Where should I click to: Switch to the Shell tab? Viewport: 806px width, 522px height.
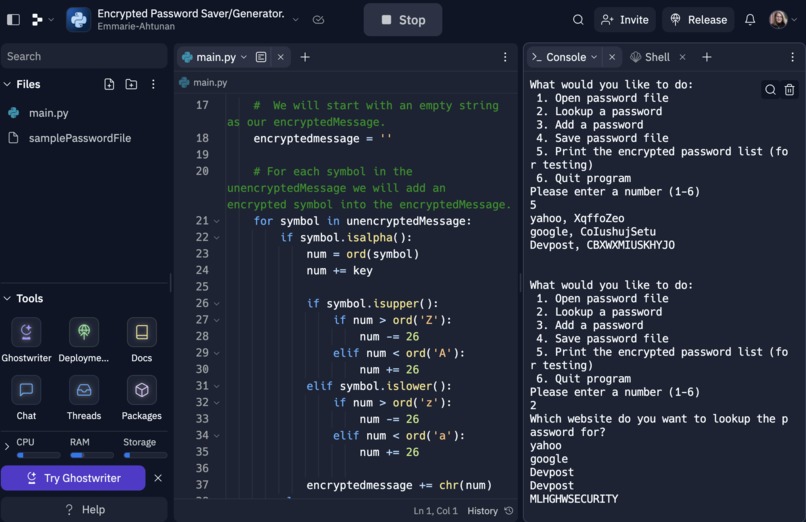point(650,57)
